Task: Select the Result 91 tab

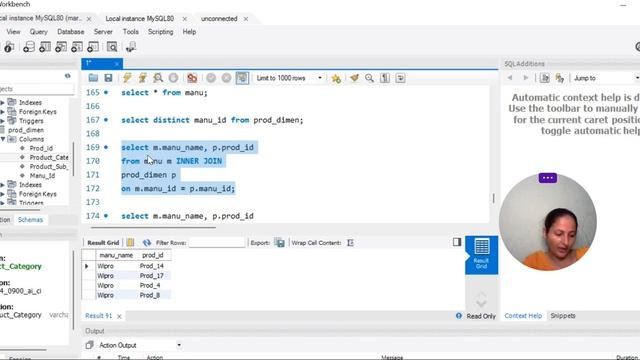Action: click(98, 316)
